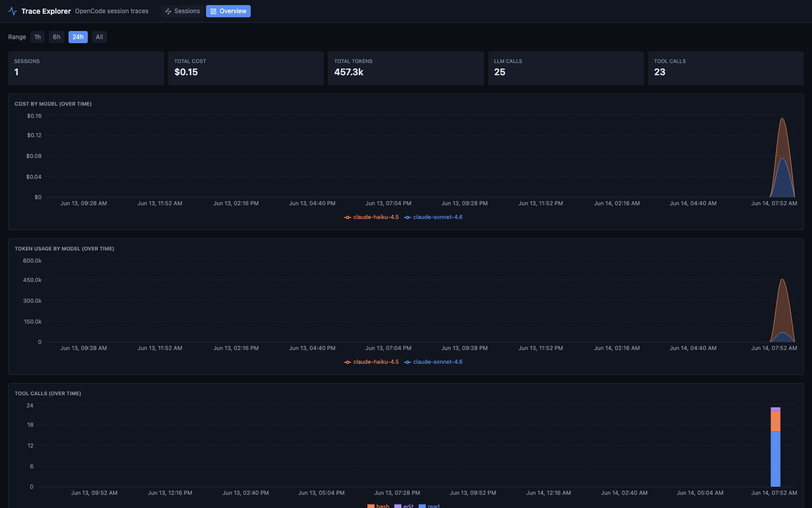Click the COST BY MODEL (OVER TIME) heading
The image size is (812, 508).
pyautogui.click(x=53, y=104)
